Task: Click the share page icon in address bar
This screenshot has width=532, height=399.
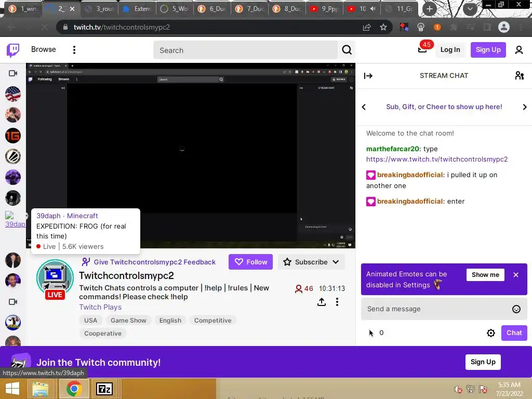Action: 366,27
